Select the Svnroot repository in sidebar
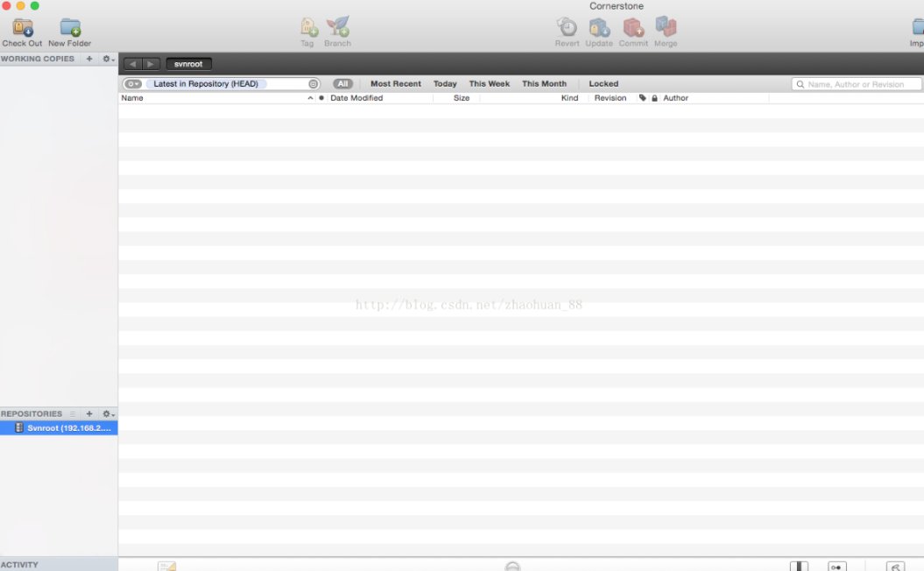 coord(59,427)
